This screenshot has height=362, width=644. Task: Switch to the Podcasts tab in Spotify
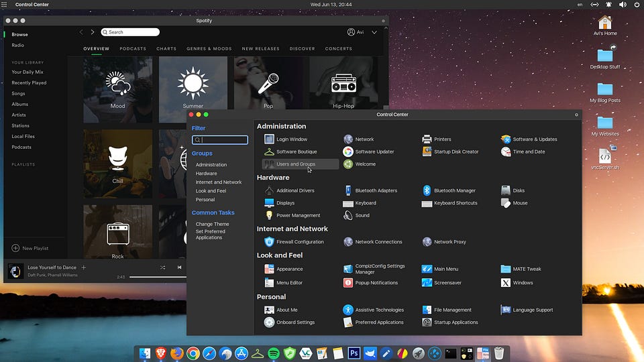[133, 49]
